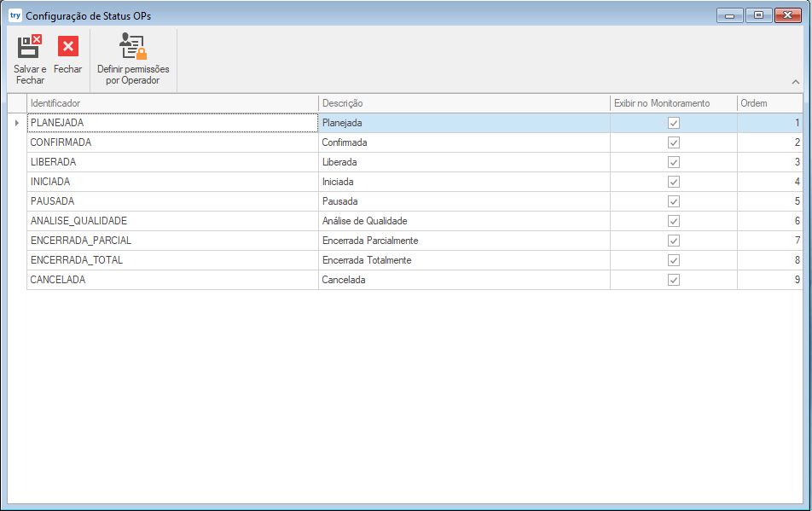Click the Ordem value 9 cell
This screenshot has height=511, width=812.
click(769, 280)
